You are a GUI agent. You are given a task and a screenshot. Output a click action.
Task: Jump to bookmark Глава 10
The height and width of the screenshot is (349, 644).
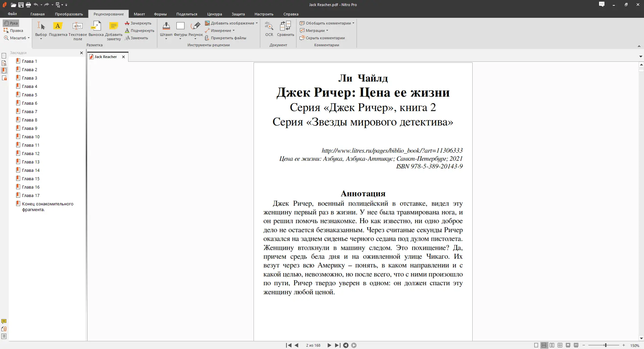[x=31, y=137]
